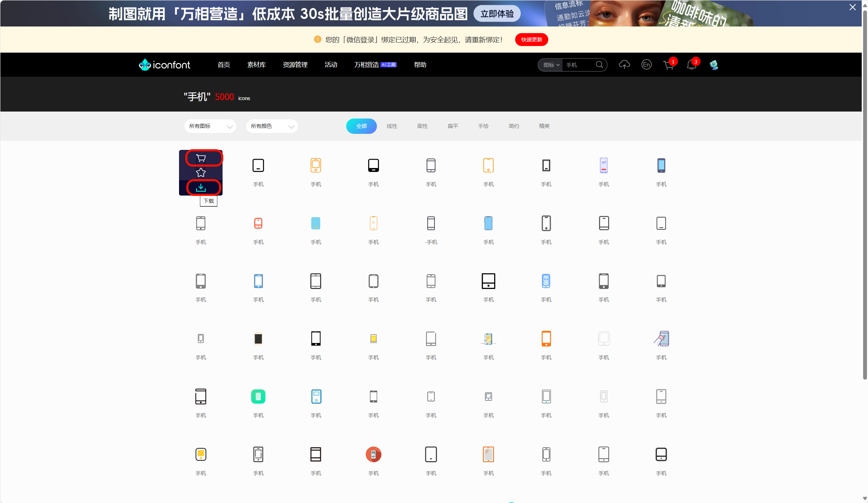
Task: View the 3 unread notifications
Action: (692, 64)
